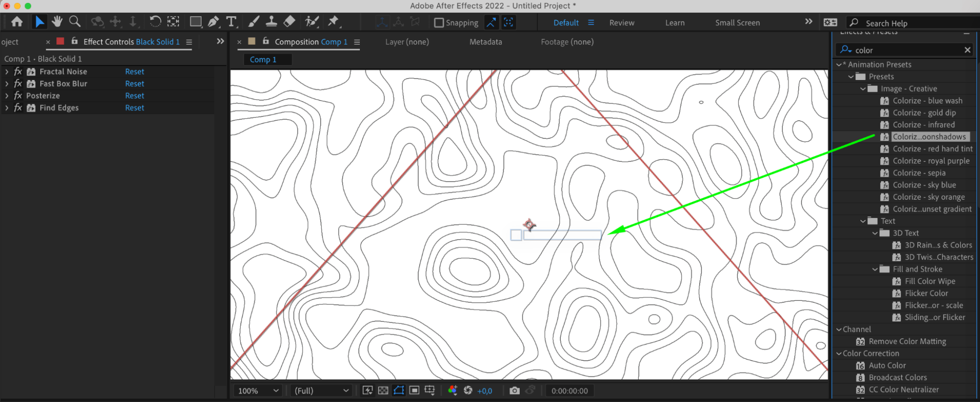Viewport: 980px width, 402px height.
Task: Switch to the Footage (none) tab
Action: pos(567,42)
